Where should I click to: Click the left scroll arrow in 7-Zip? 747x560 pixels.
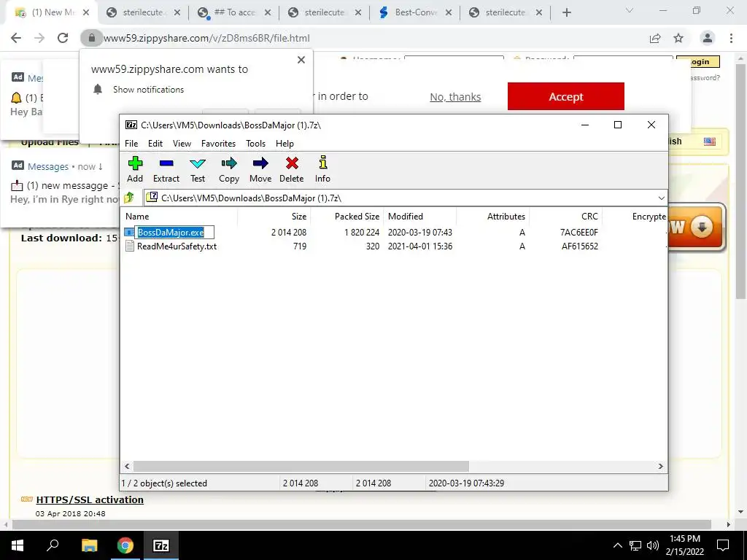pos(127,466)
